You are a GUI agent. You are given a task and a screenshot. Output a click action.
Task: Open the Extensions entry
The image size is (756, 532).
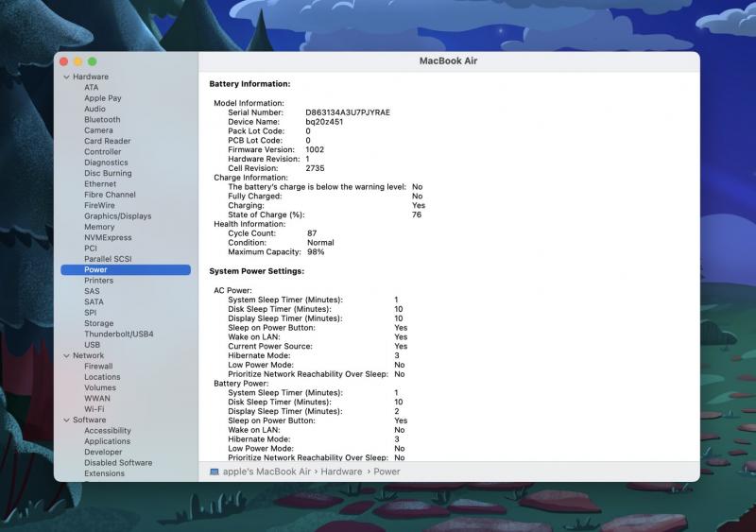click(x=104, y=473)
